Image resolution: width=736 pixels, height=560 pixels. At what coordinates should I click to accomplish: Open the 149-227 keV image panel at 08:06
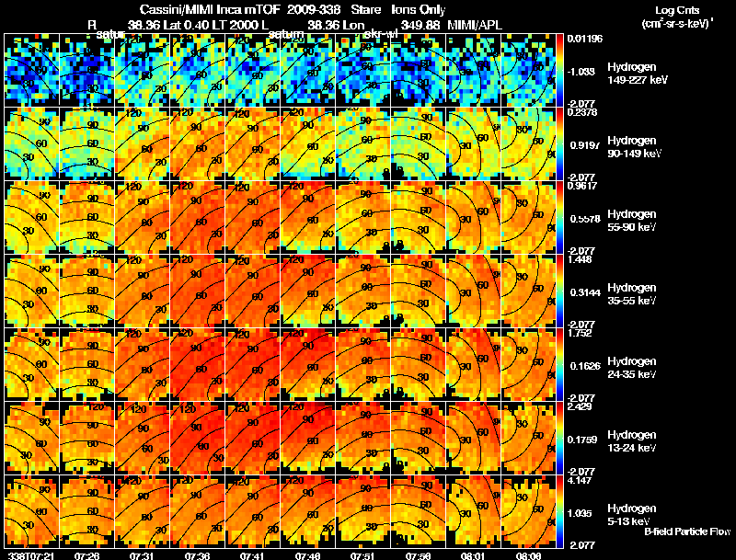(528, 70)
